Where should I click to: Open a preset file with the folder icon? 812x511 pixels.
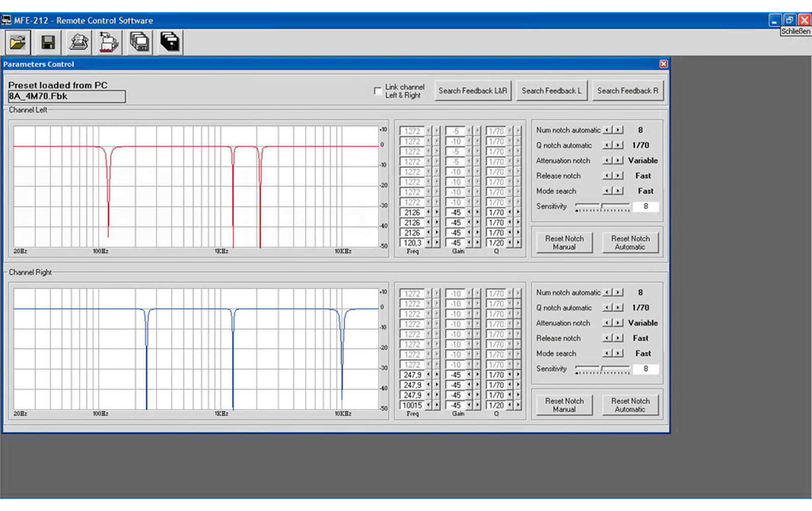point(17,42)
